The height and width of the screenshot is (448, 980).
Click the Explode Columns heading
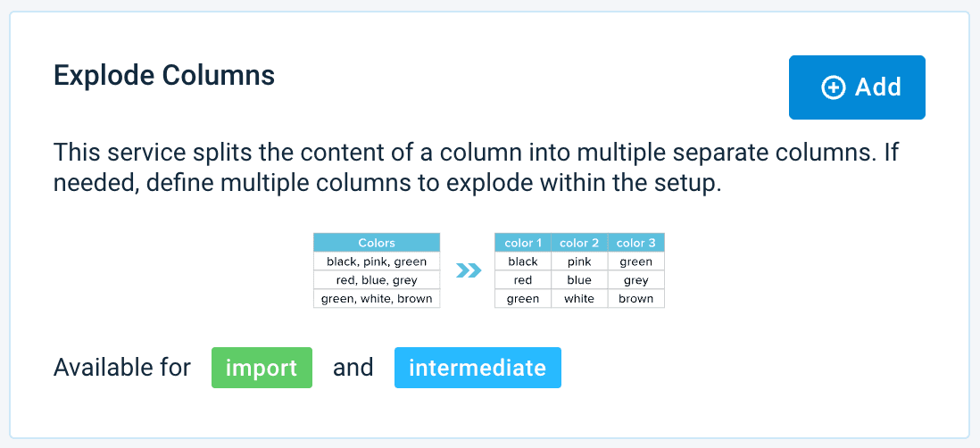click(164, 75)
